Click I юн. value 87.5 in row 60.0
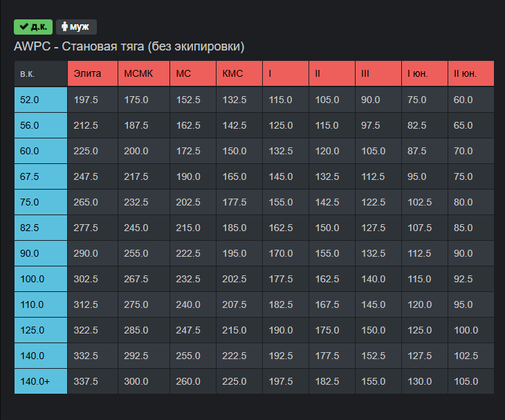 (x=425, y=151)
